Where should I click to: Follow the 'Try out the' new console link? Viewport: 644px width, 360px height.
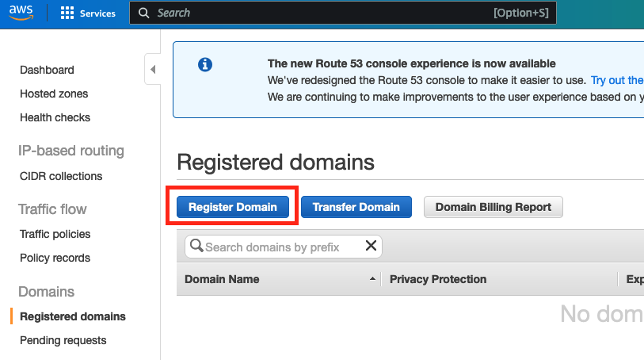coord(617,80)
